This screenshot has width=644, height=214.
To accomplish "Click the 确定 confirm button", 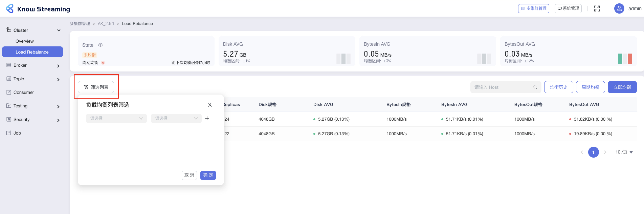I will 208,175.
